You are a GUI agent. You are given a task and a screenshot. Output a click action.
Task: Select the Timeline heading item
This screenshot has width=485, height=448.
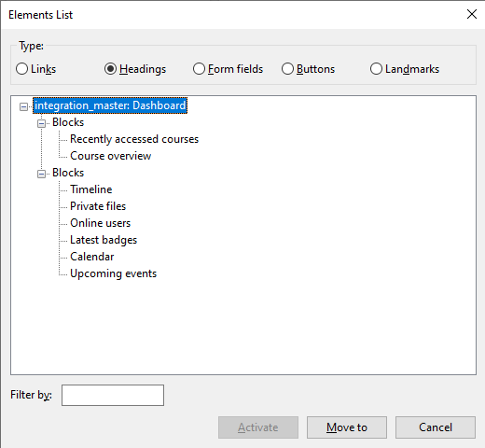[91, 189]
